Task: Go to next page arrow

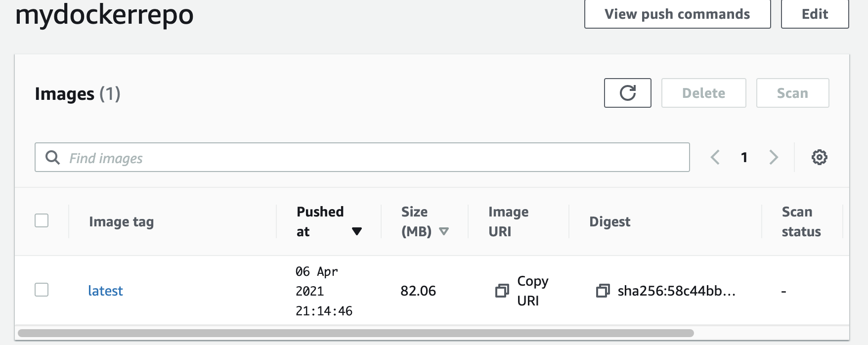Action: coord(774,157)
